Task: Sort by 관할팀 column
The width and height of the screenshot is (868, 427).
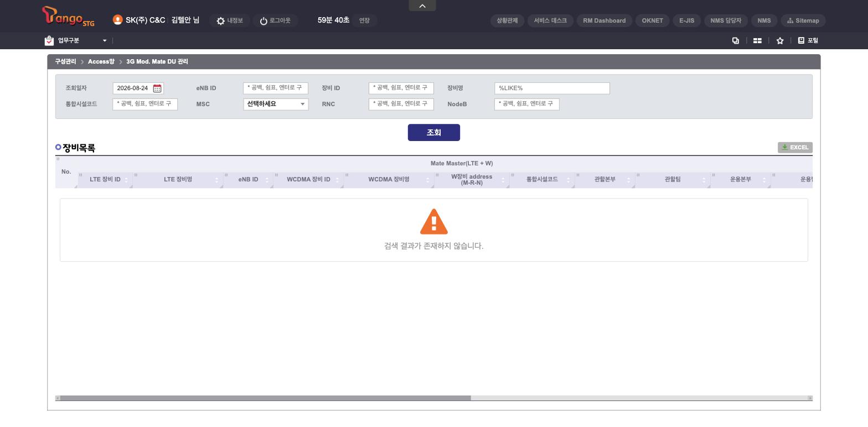Action: 673,180
